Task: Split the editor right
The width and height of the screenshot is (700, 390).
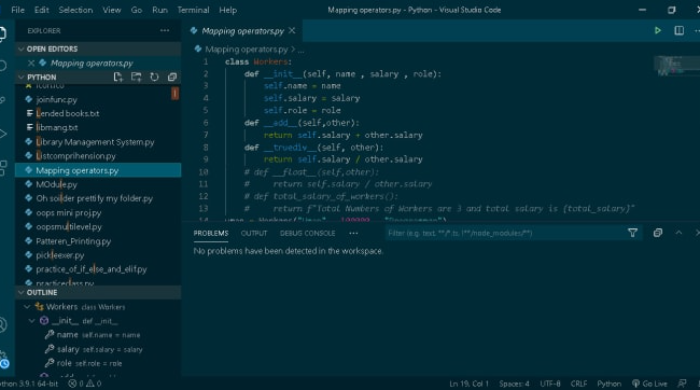Action: pyautogui.click(x=679, y=30)
